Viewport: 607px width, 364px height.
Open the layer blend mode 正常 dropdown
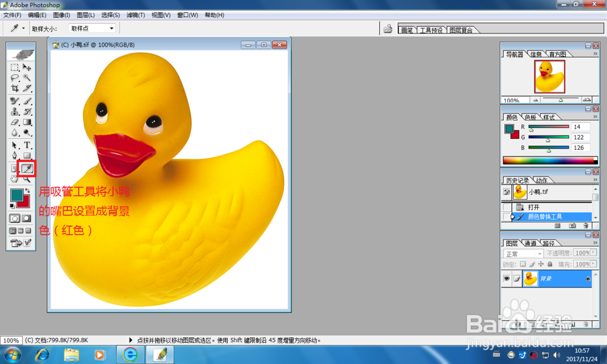(523, 254)
